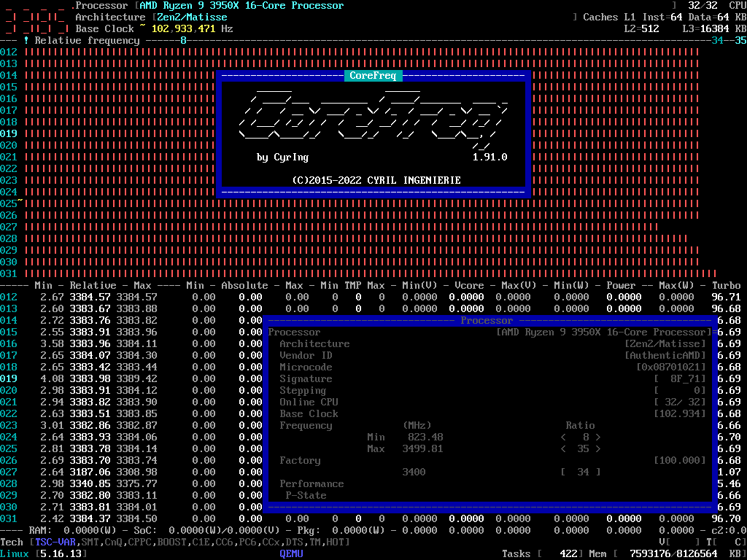This screenshot has width=747, height=560.
Task: Select CPU 019 label in the bar graph
Action: point(9,134)
